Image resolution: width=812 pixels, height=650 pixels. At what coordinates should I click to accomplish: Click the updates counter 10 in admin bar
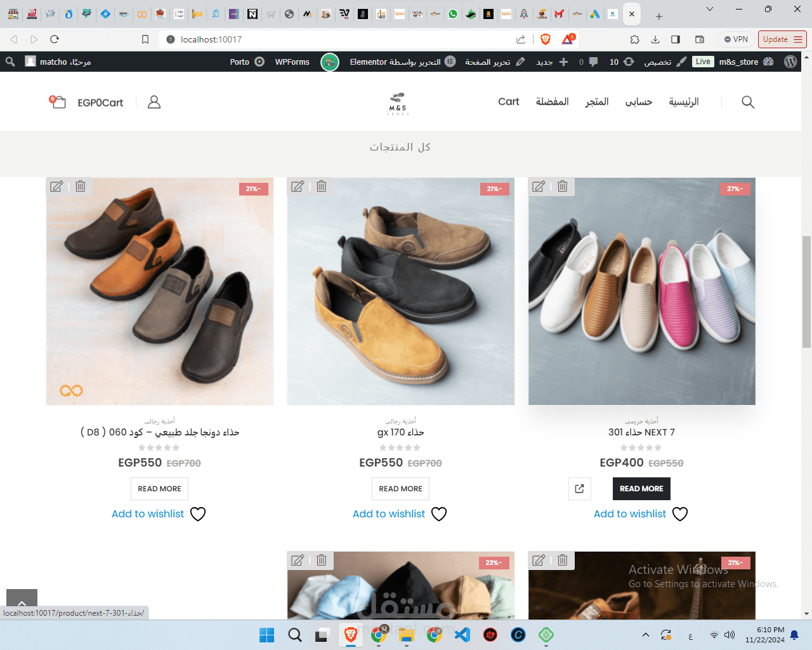622,62
